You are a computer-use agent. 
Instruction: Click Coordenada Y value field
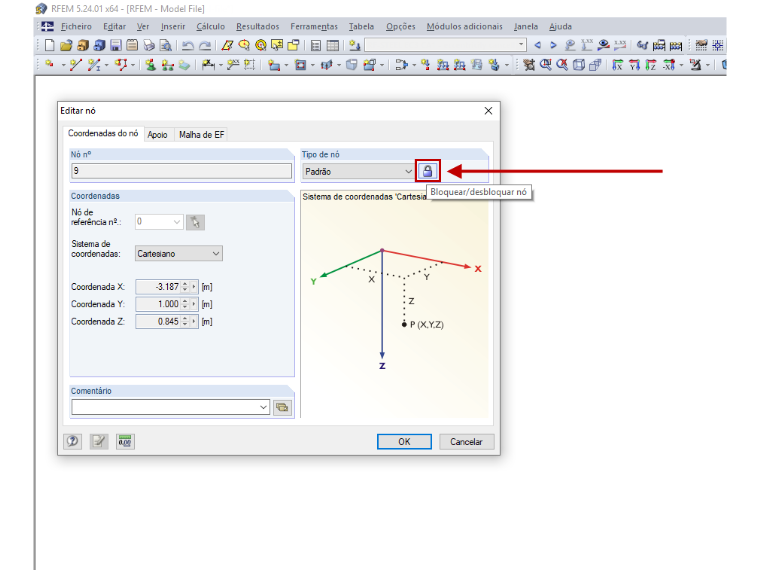point(158,304)
